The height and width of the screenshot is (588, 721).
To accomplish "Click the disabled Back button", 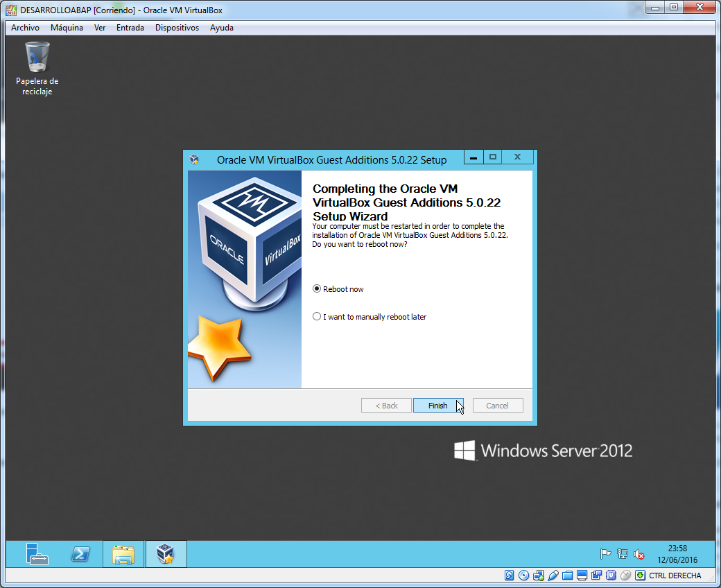I will point(386,406).
